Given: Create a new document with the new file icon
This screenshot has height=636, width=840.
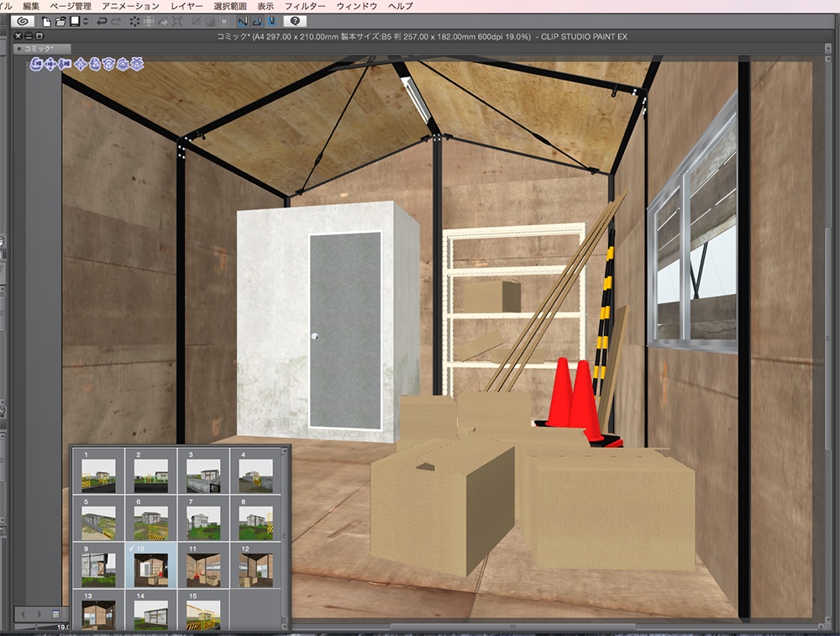Looking at the screenshot, I should click(x=45, y=22).
